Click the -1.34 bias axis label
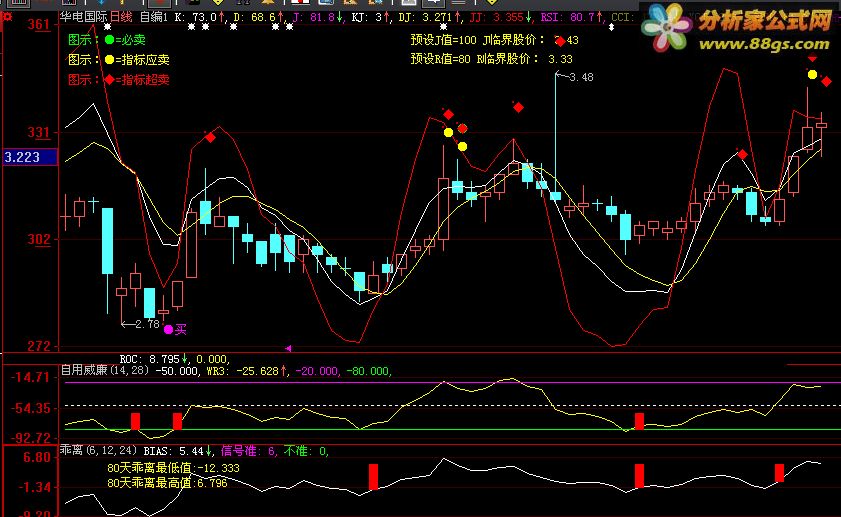Screen dimensions: 841x517 pos(34,488)
